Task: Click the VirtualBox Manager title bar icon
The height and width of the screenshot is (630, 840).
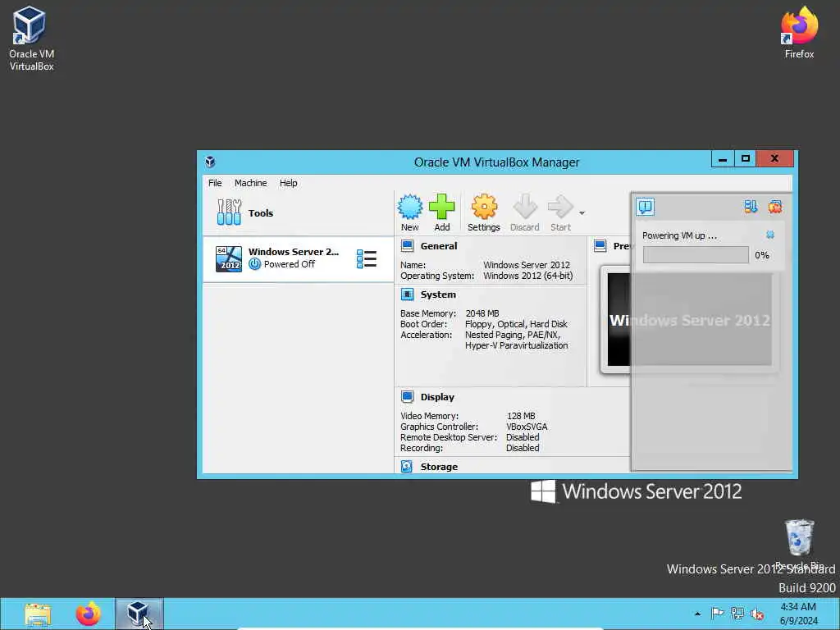Action: [210, 162]
